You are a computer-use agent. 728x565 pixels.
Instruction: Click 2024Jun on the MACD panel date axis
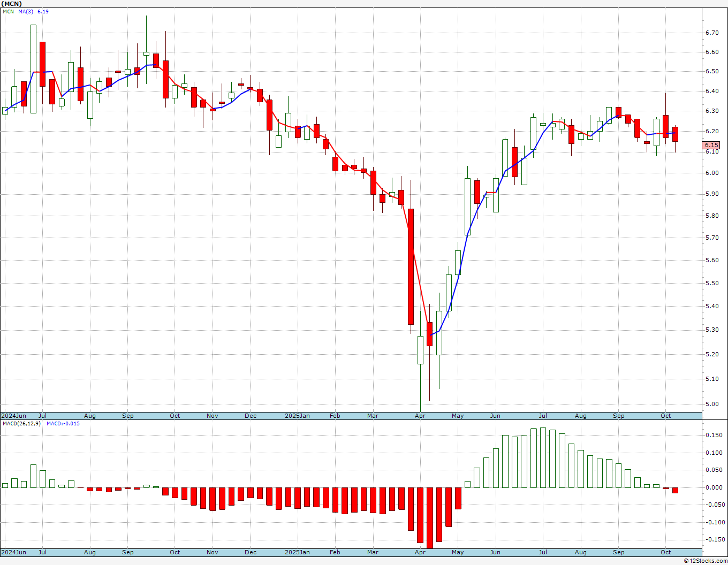tap(14, 552)
